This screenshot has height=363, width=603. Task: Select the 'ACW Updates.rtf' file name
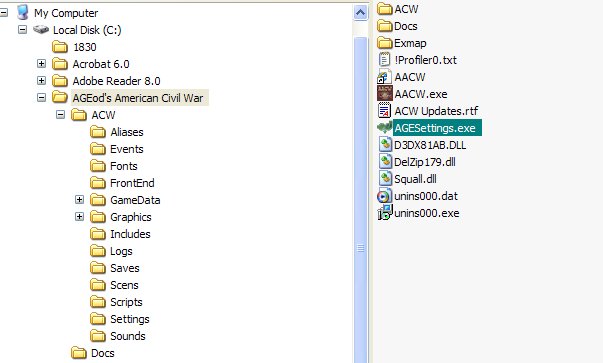tap(436, 111)
